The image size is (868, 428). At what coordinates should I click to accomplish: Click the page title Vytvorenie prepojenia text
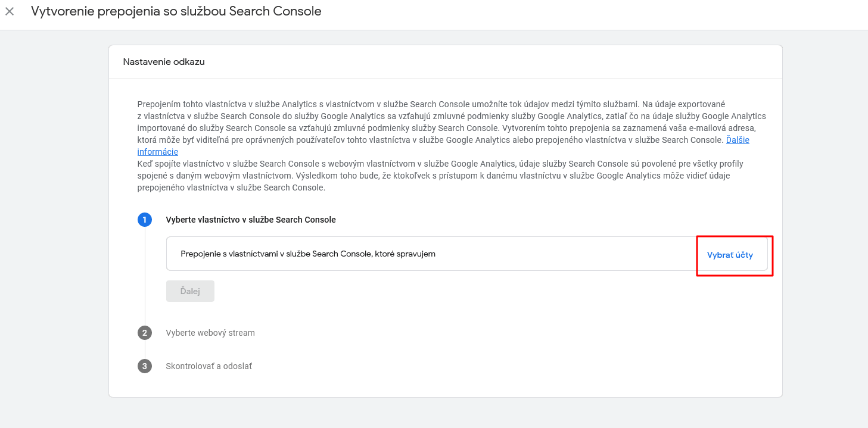(176, 11)
